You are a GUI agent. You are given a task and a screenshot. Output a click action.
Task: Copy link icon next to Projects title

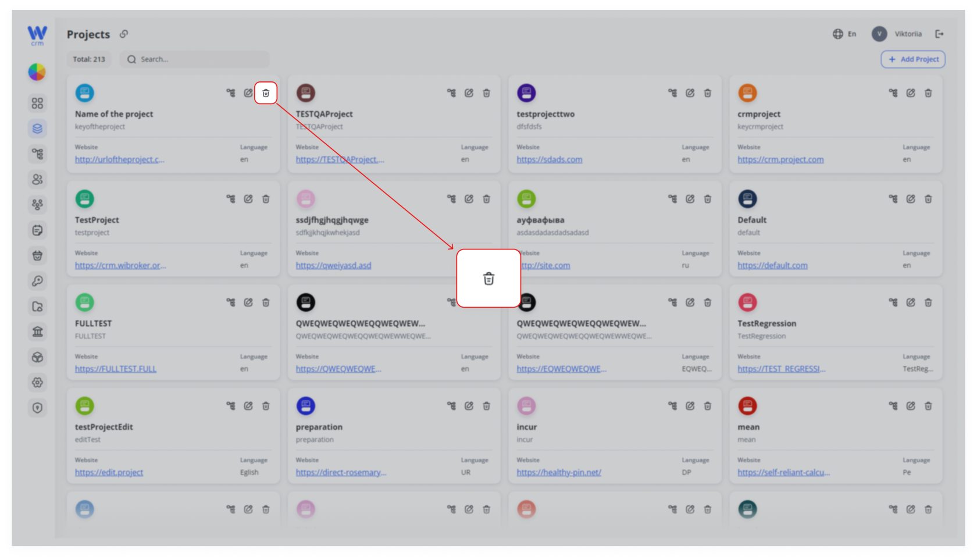click(x=124, y=34)
